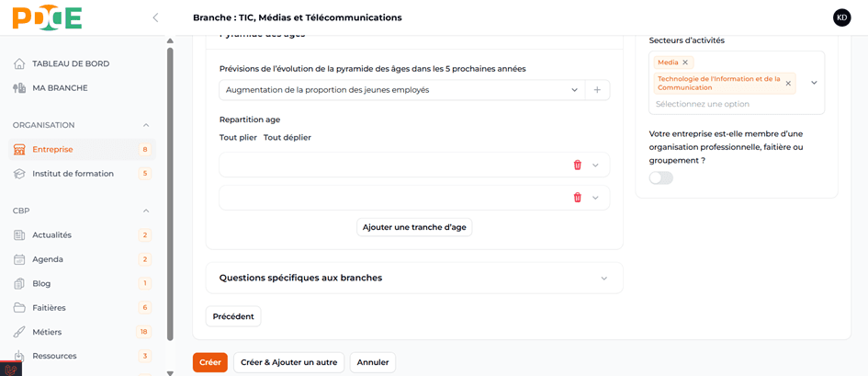
Task: Add a new forecast option with plus icon
Action: [597, 90]
